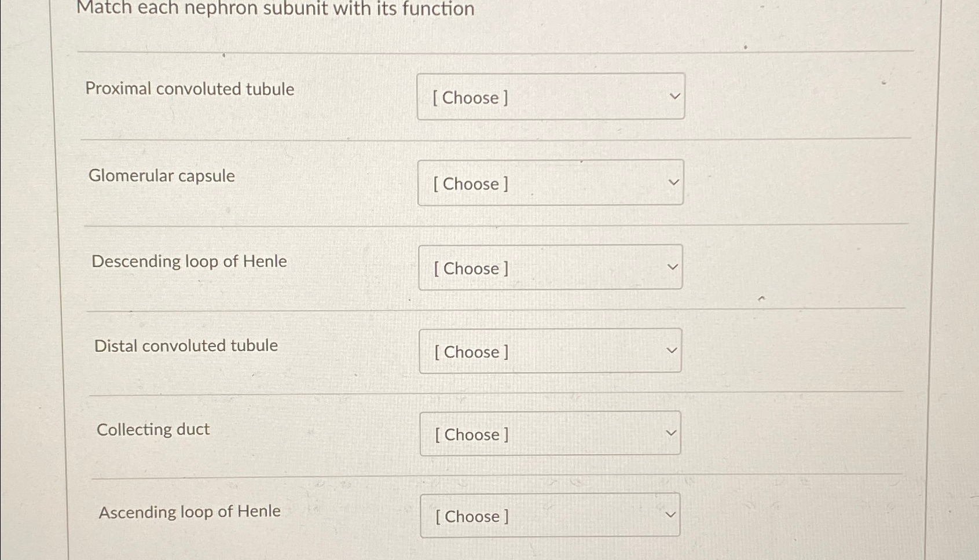The image size is (979, 560).
Task: Select the Distal convoluted tubule label
Action: tap(186, 345)
